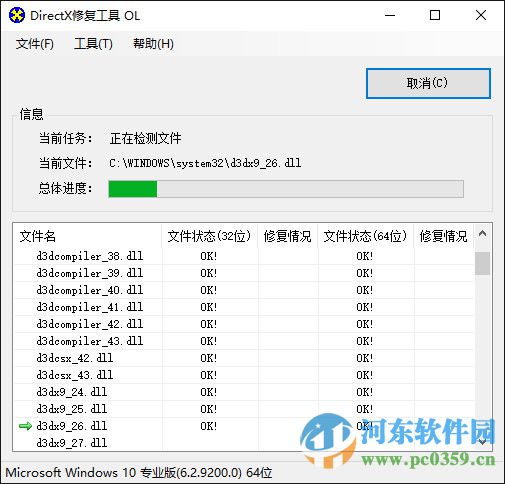Select the d3dcompiler_42.dll row
The width and height of the screenshot is (505, 484).
pyautogui.click(x=243, y=324)
